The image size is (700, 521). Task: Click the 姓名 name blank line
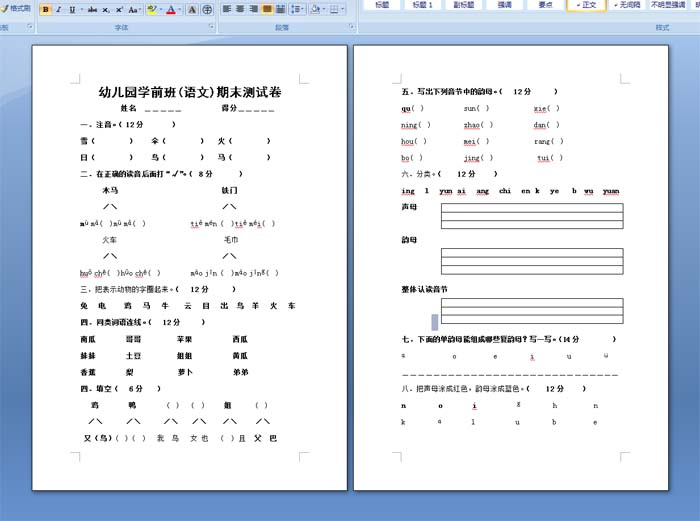pyautogui.click(x=163, y=109)
